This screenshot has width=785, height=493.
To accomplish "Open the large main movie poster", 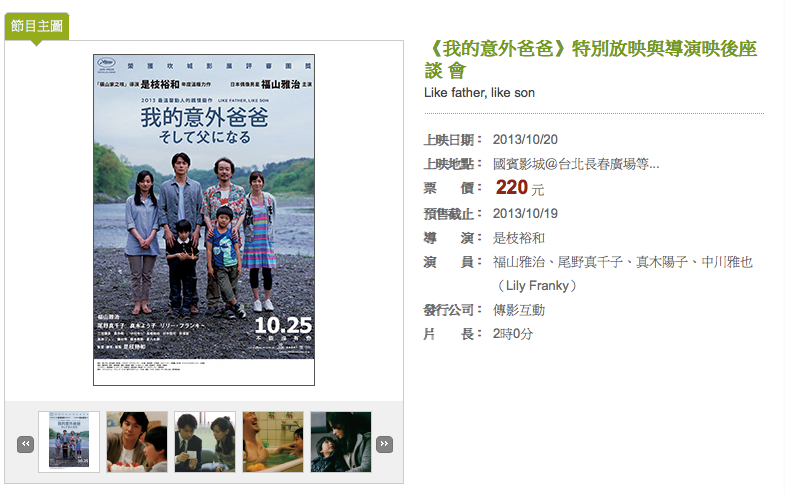I will [204, 220].
